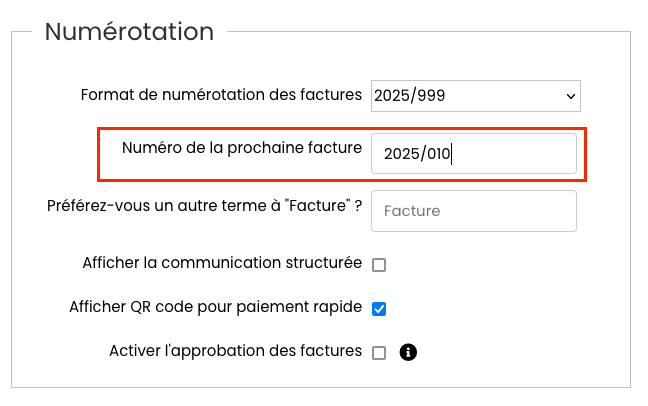The width and height of the screenshot is (648, 406).
Task: Click the chevron arrow of the numbering format select
Action: click(x=571, y=96)
